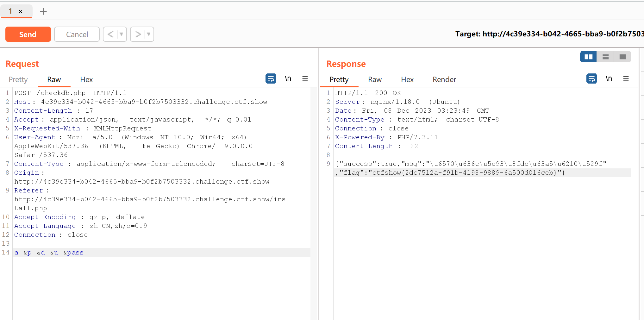Screen dimensions: 644x320
Task: Click the Referer header name
Action: (x=28, y=191)
